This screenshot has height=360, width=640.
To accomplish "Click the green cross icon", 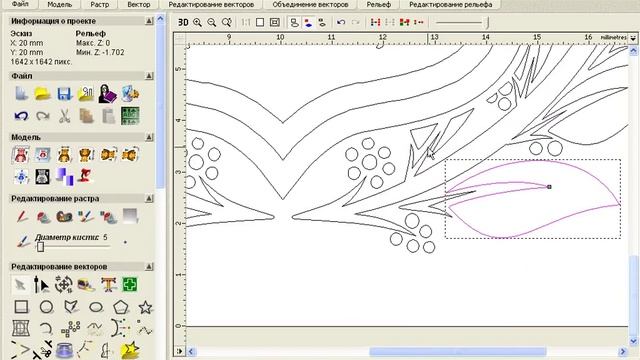I will pos(130,284).
